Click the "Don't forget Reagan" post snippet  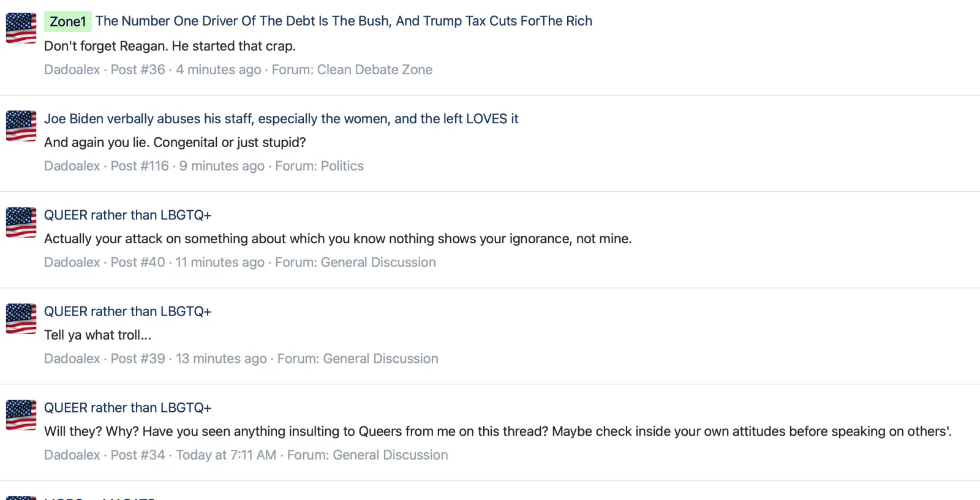tap(170, 46)
